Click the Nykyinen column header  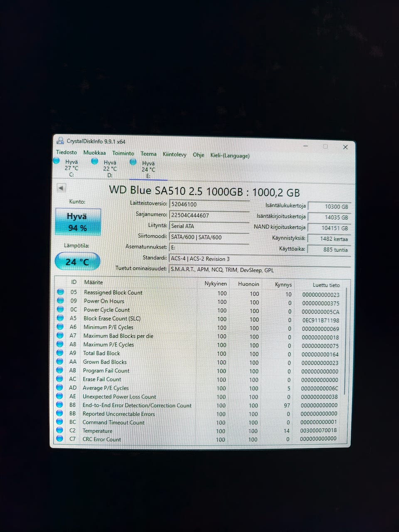pos(216,283)
